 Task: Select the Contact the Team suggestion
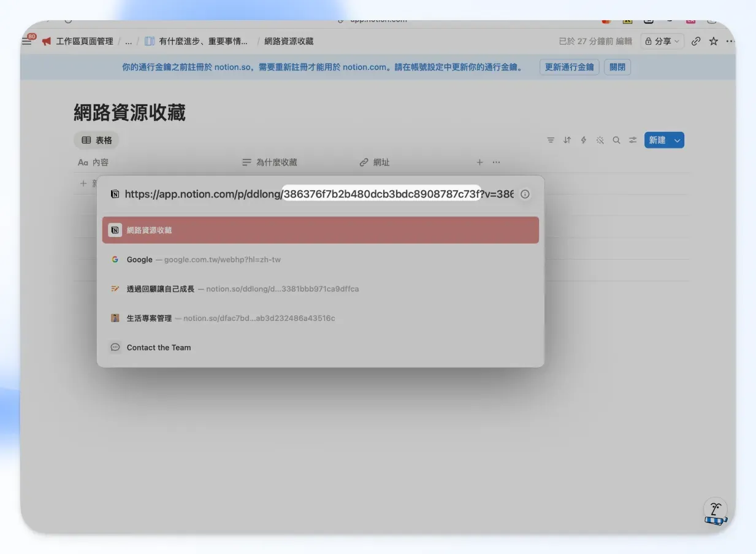click(x=321, y=347)
